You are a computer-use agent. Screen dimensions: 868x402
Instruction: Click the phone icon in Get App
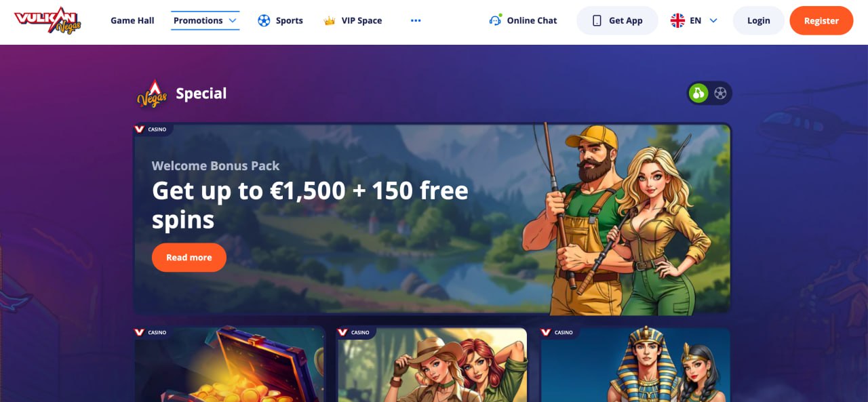(x=597, y=20)
